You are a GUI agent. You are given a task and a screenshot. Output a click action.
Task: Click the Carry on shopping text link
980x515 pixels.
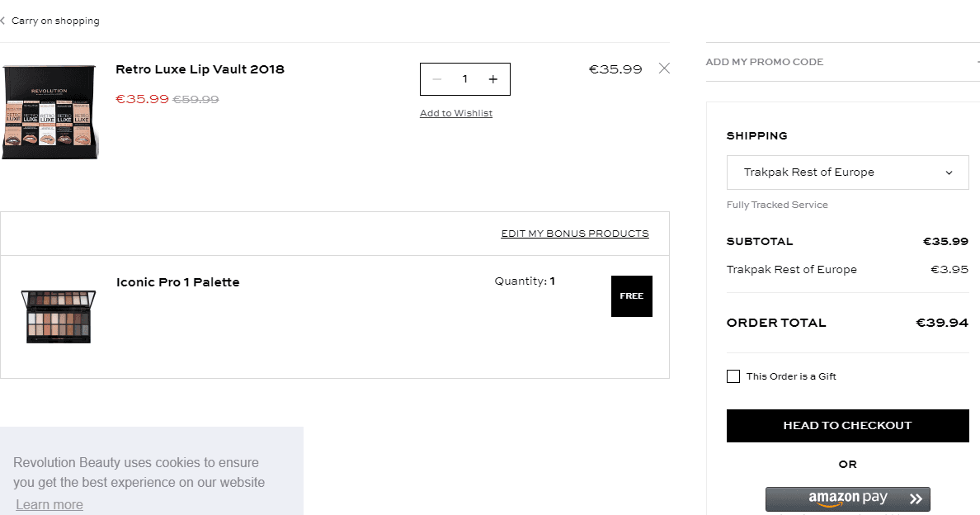55,21
